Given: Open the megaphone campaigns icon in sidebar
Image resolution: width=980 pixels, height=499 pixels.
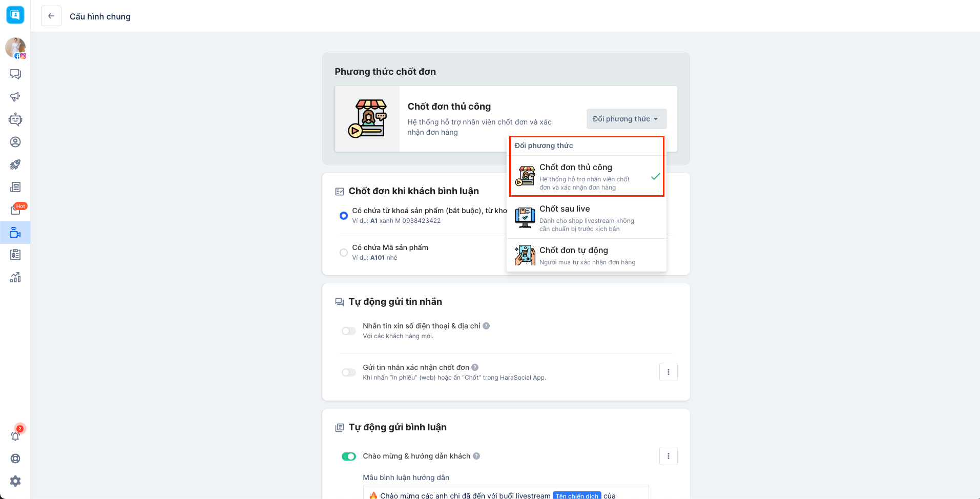Looking at the screenshot, I should pyautogui.click(x=15, y=97).
